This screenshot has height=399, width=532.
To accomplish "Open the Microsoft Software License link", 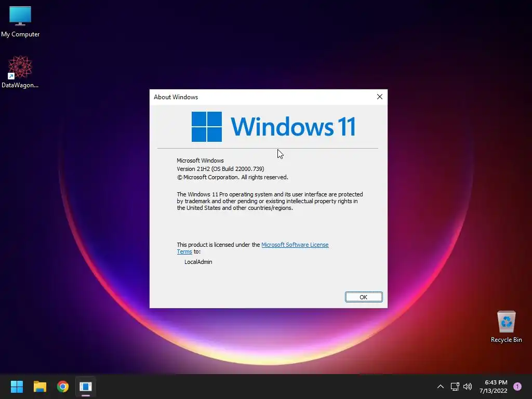I will tap(295, 245).
